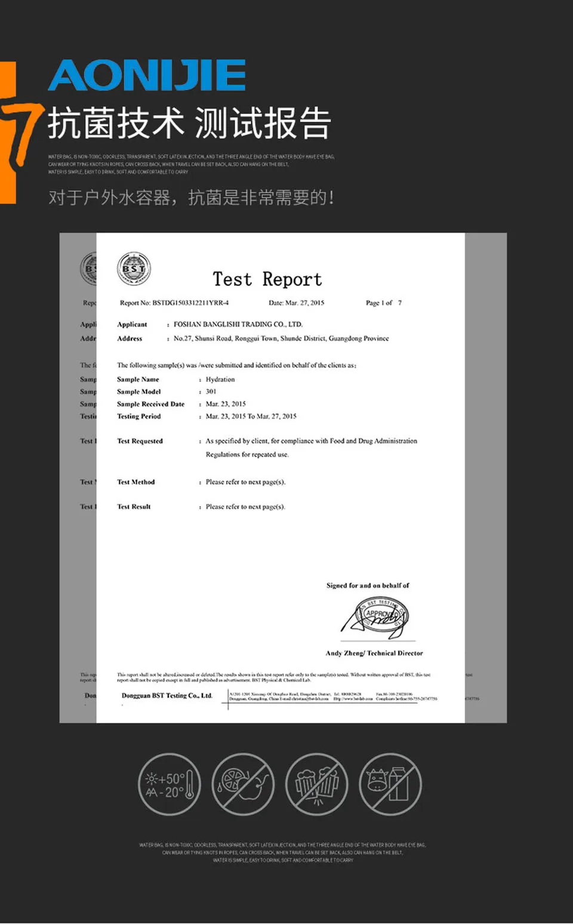Click the report disclaimer paragraph above the footer

(273, 677)
